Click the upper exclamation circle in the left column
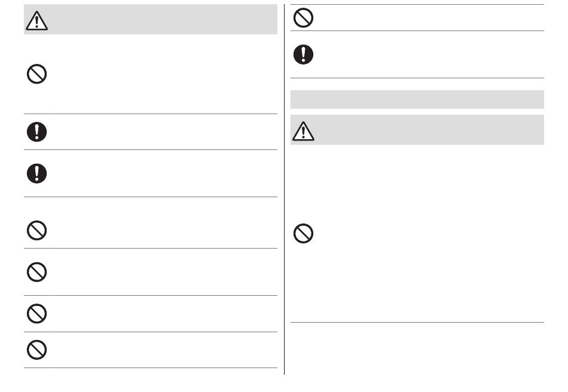568x392 pixels. pos(37,131)
